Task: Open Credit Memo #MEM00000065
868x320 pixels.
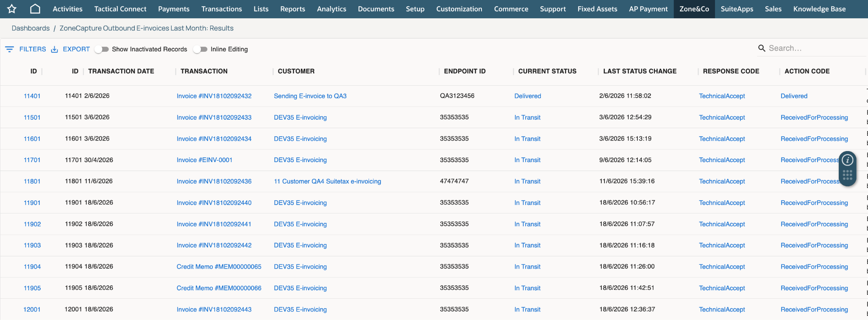Action: (219, 267)
